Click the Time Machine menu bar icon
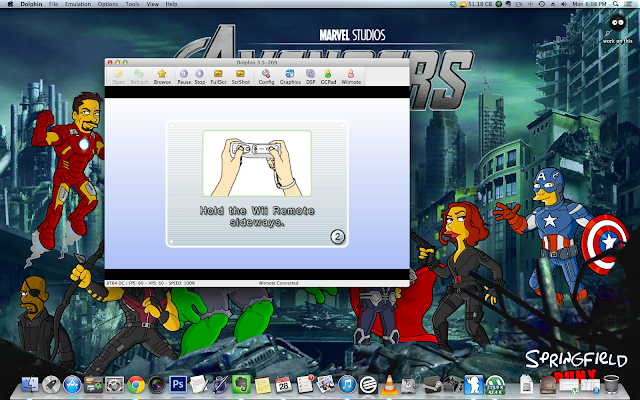 click(x=542, y=4)
